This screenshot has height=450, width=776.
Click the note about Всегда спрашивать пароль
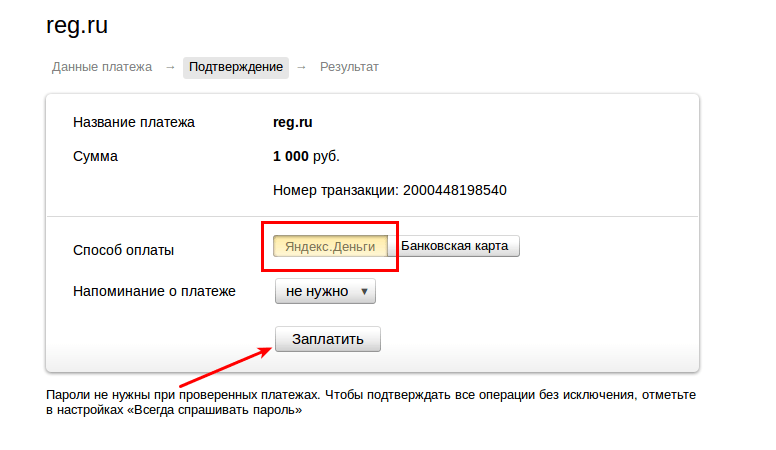pyautogui.click(x=371, y=402)
